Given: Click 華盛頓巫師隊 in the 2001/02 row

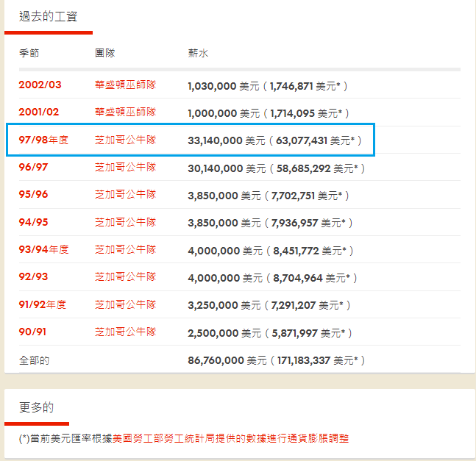Looking at the screenshot, I should [x=126, y=112].
